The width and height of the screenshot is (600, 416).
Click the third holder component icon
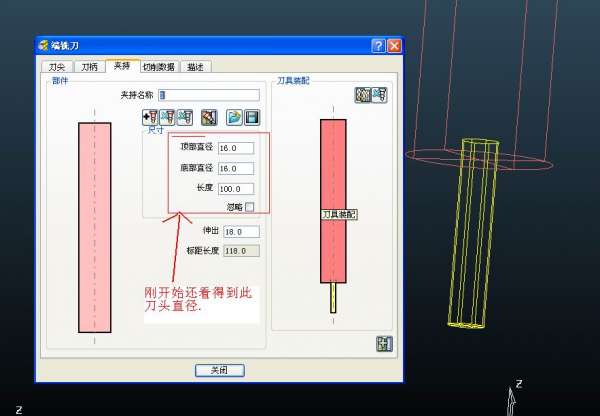(x=185, y=117)
